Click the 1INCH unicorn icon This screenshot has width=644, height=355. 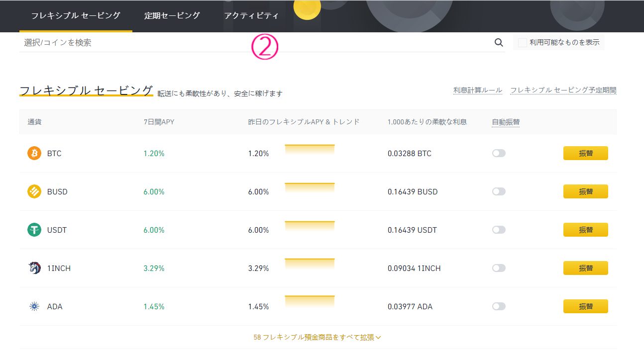tap(34, 268)
